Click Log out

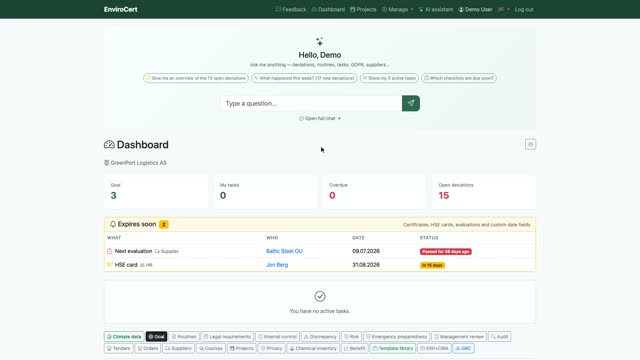524,9
